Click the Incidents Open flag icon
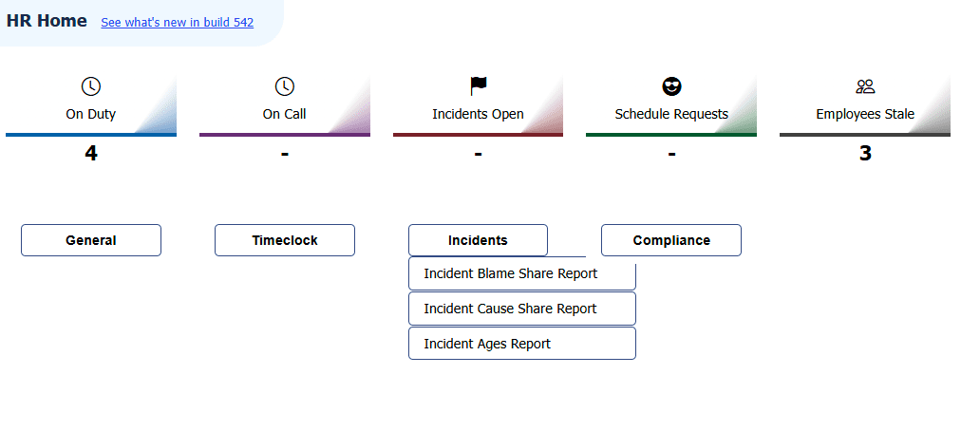 [478, 86]
